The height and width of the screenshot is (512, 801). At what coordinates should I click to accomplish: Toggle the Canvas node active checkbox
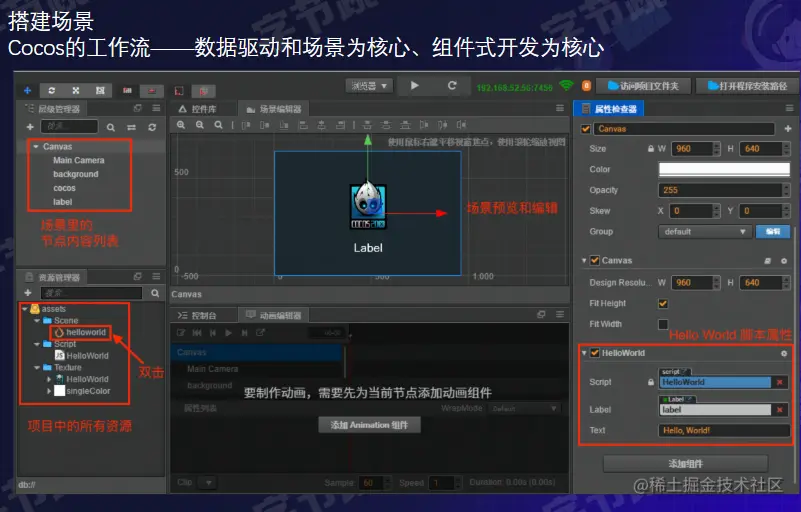586,129
